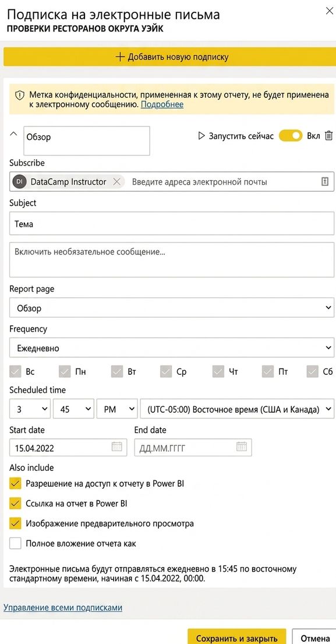Click Add new subscription button
The image size is (336, 644).
click(171, 57)
